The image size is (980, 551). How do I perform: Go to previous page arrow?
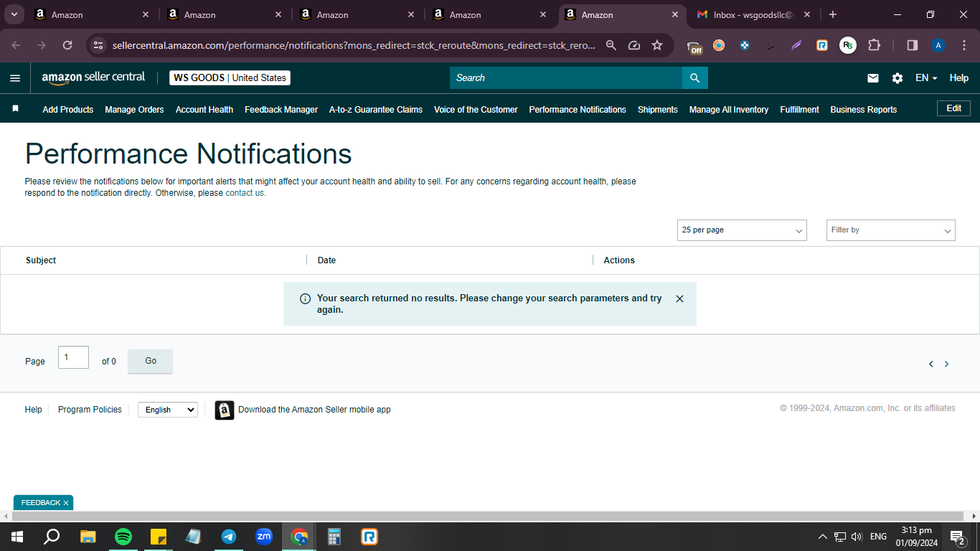(x=931, y=364)
